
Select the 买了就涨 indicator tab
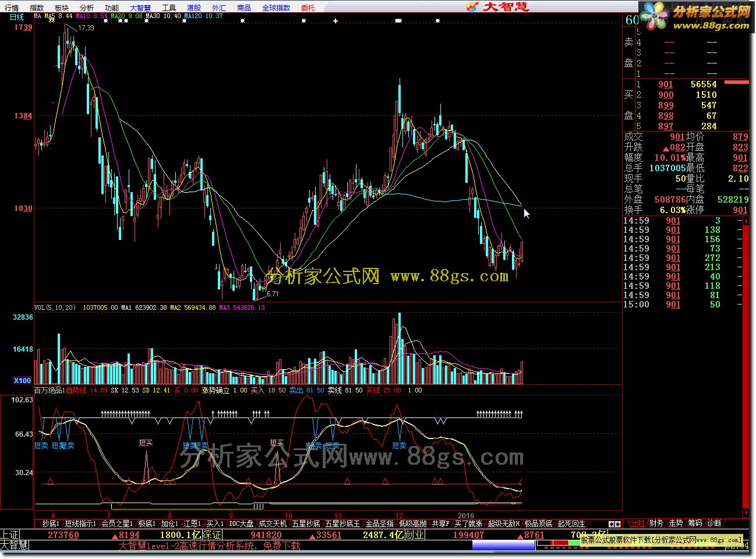[468, 523]
